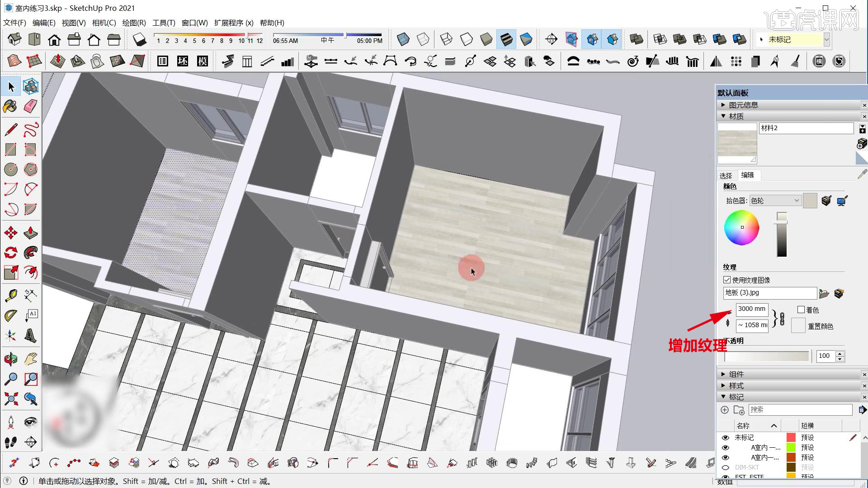Fit model with Zoom Extents
The height and width of the screenshot is (488, 868).
pos(11,399)
